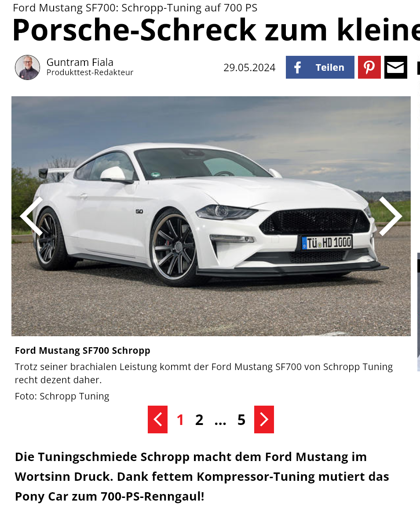The width and height of the screenshot is (420, 512).
Task: Click the email envelope share icon
Action: (x=395, y=67)
